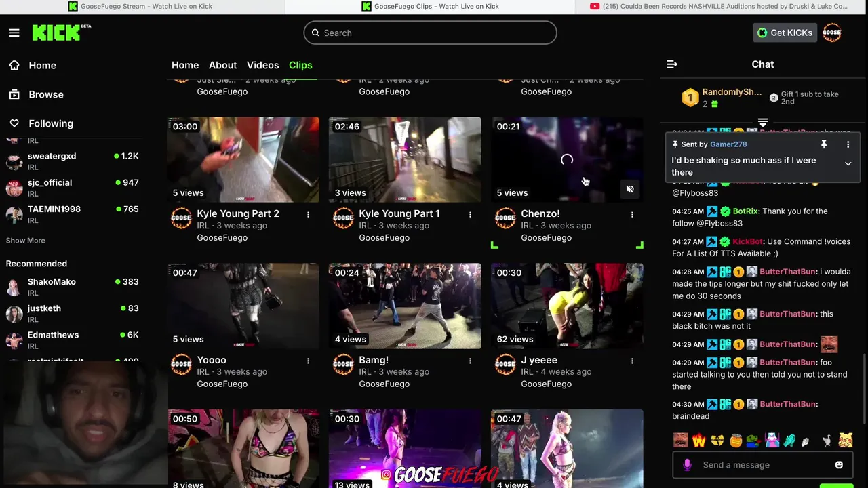Click the Get KICKs button
The width and height of the screenshot is (868, 488).
[x=785, y=33]
